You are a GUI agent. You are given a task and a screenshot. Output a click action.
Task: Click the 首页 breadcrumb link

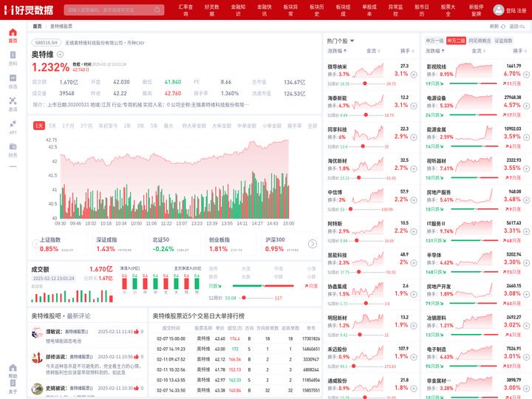[x=37, y=27]
